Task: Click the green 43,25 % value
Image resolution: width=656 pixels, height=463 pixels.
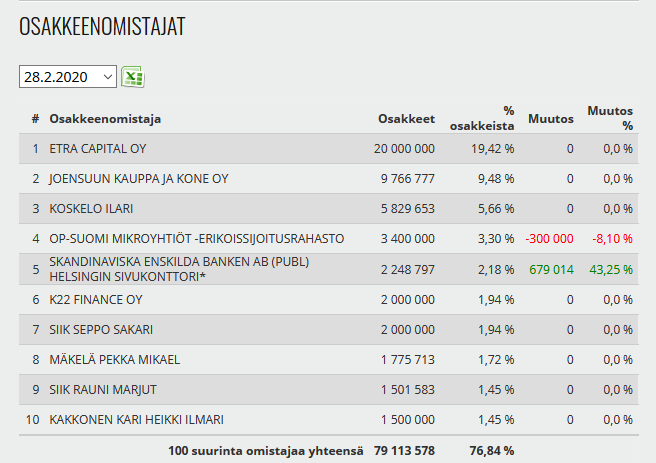Action: pyautogui.click(x=610, y=269)
